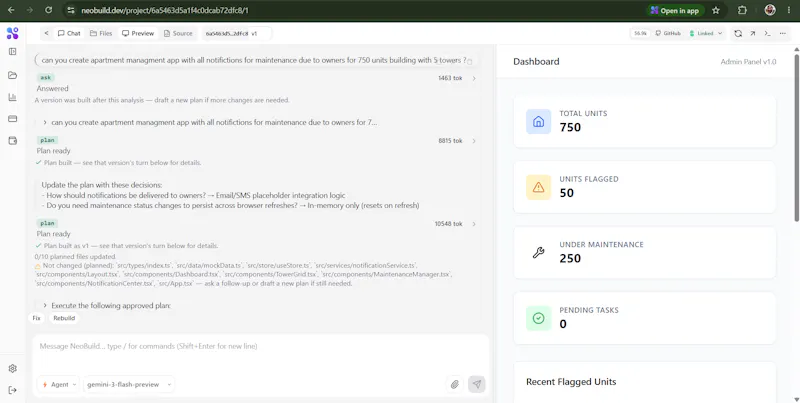
Task: Switch to the Source tab
Action: click(178, 33)
